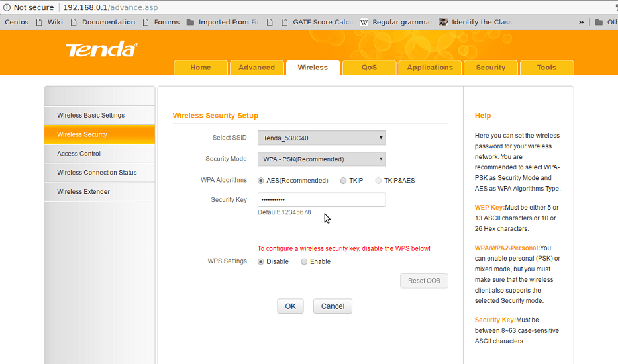Open the Documentation bookmark

pos(103,22)
